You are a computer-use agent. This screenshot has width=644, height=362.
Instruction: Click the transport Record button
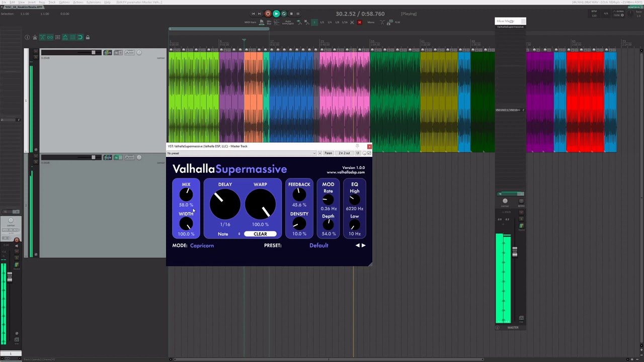268,14
